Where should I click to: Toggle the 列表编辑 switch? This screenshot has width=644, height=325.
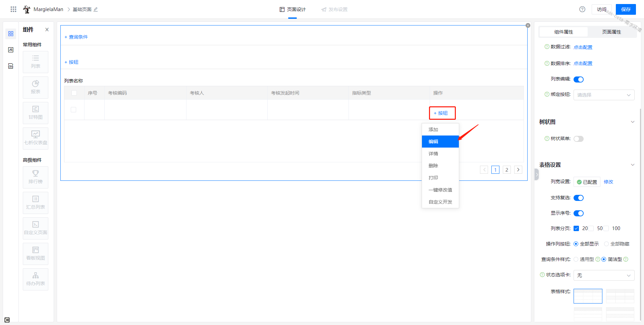[x=579, y=79]
